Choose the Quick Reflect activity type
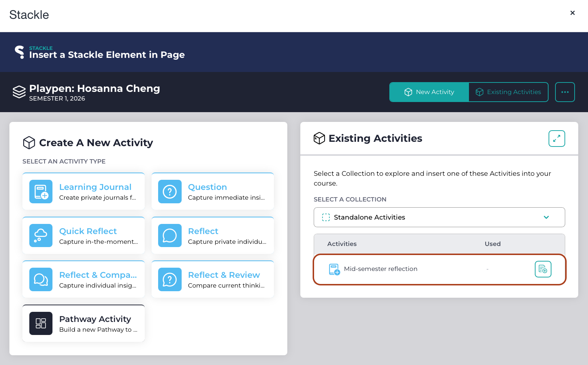 [84, 235]
